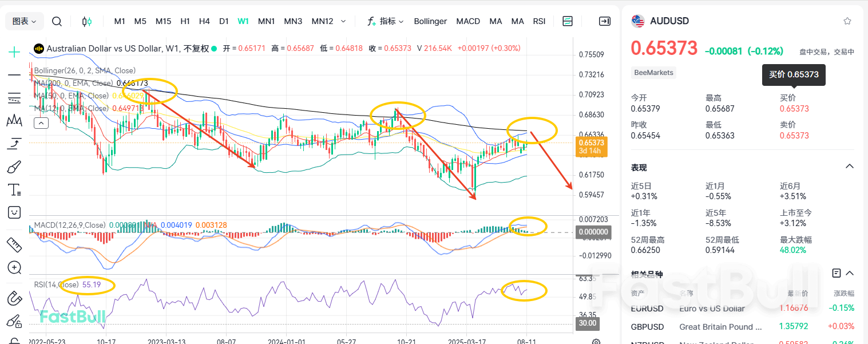Select the ruler measure tool

[14, 245]
